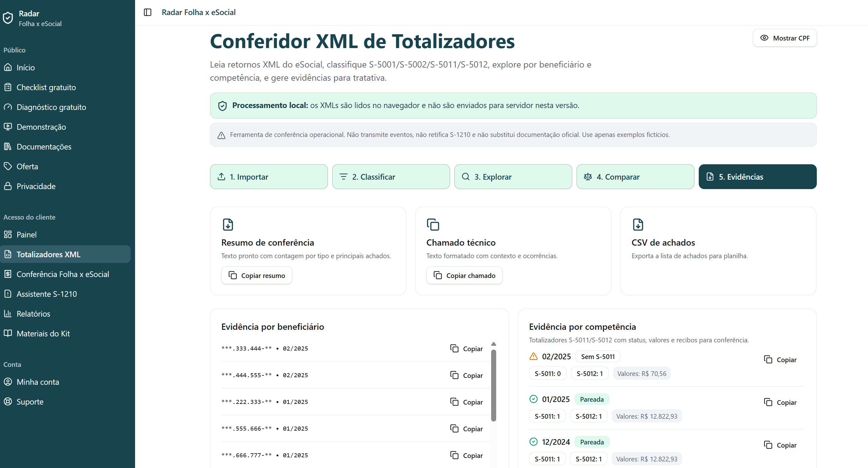Viewport: 868px width, 468px height.
Task: Open the Oferta page
Action: (x=65, y=166)
